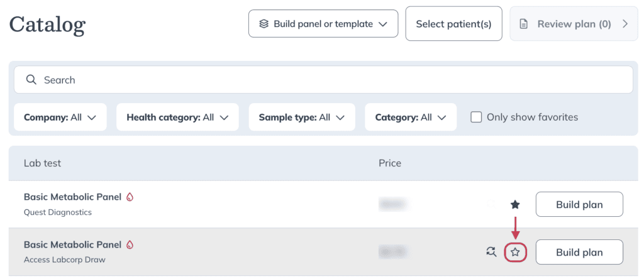644x279 pixels.
Task: Open Review plan (0)
Action: (x=574, y=24)
